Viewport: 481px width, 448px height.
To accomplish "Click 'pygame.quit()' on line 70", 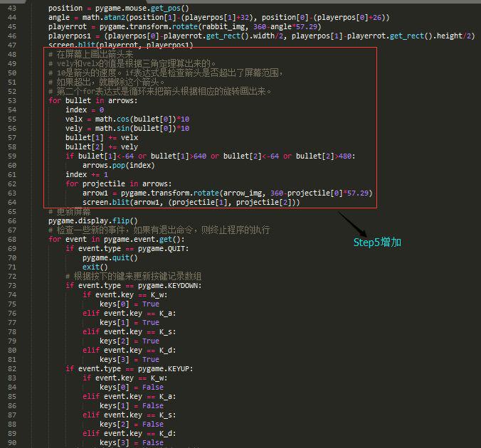I will pos(110,257).
